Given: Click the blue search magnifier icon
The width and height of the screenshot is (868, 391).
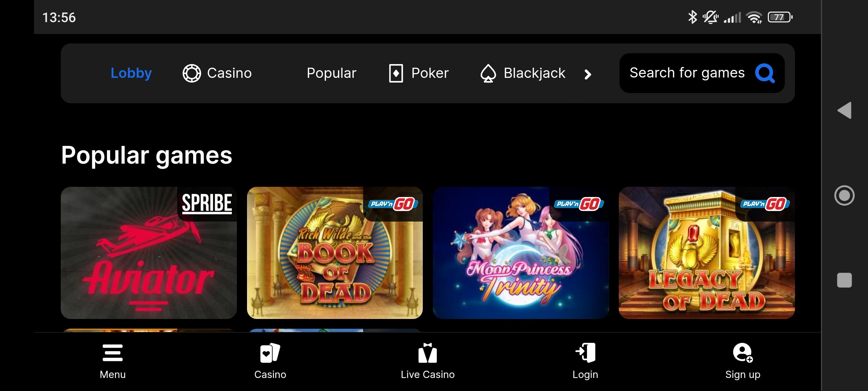Looking at the screenshot, I should tap(765, 73).
